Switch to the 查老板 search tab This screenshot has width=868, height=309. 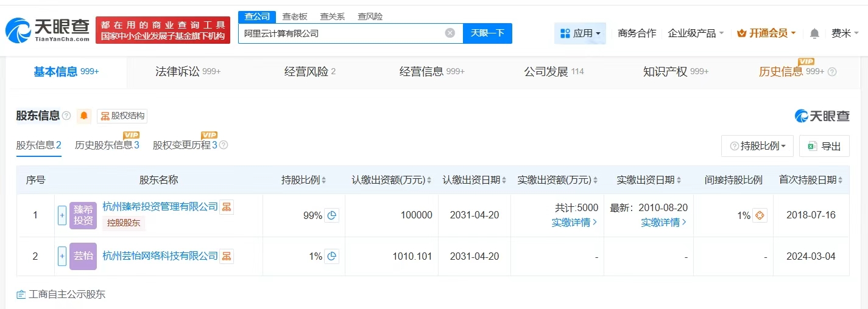coord(295,16)
